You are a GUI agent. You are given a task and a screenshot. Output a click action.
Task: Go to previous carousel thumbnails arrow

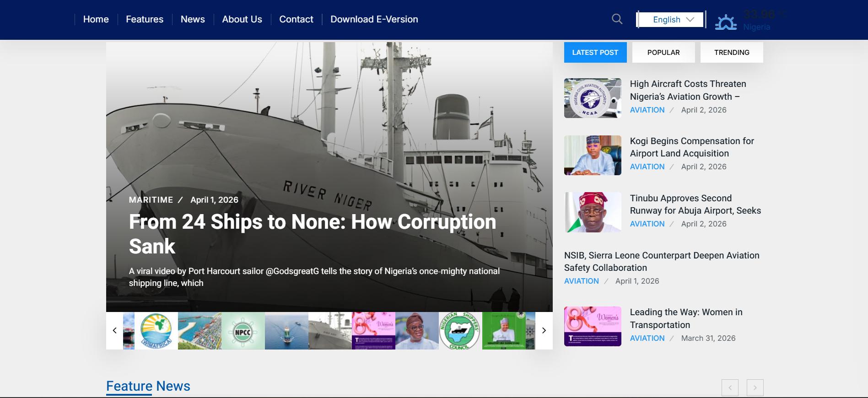(x=114, y=330)
